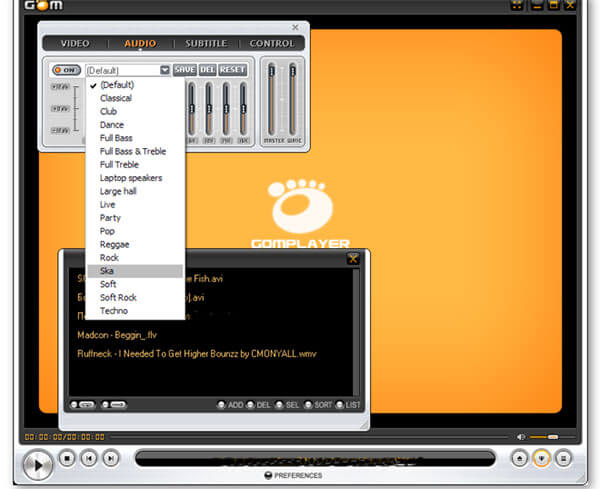Screen dimensions: 600x489
Task: Select Full Treble preset
Action: pos(135,165)
